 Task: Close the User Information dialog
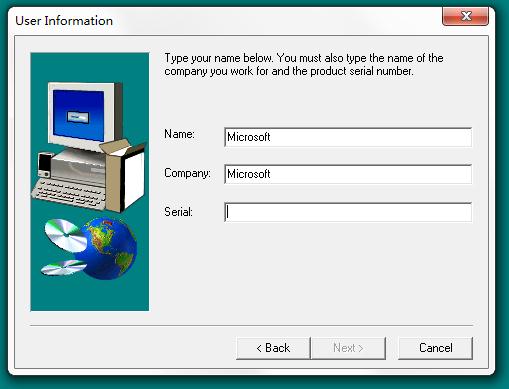pos(465,16)
